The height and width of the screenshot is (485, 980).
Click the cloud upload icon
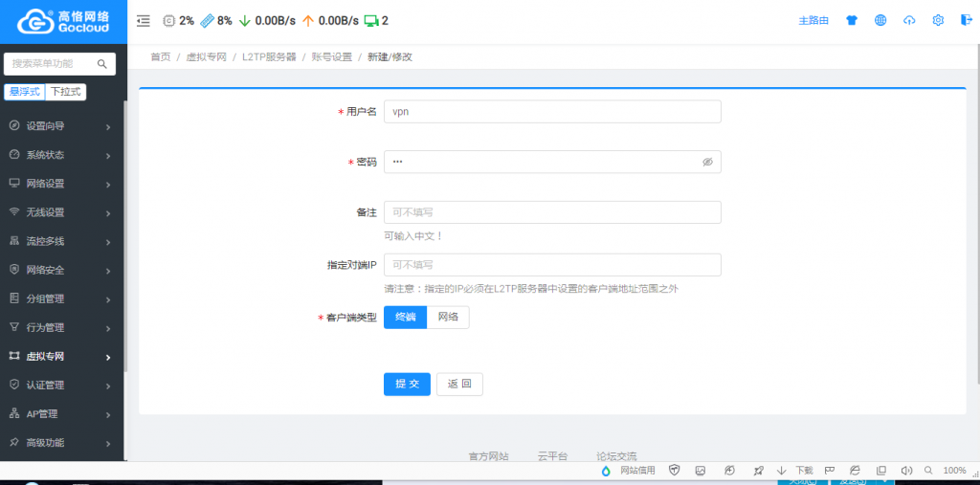coord(909,20)
